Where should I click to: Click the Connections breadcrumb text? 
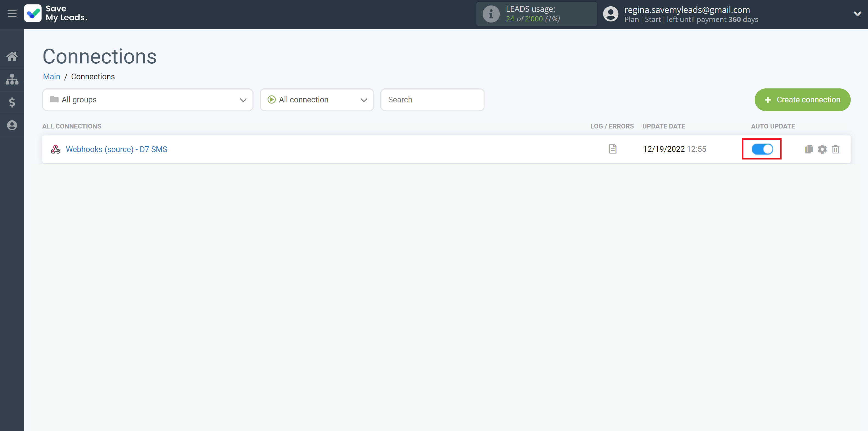pyautogui.click(x=93, y=77)
